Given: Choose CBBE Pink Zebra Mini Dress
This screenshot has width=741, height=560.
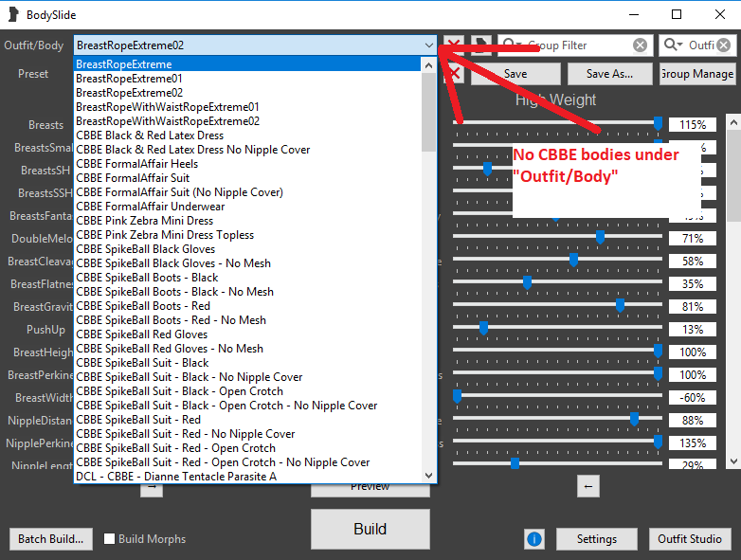Looking at the screenshot, I should (x=247, y=220).
